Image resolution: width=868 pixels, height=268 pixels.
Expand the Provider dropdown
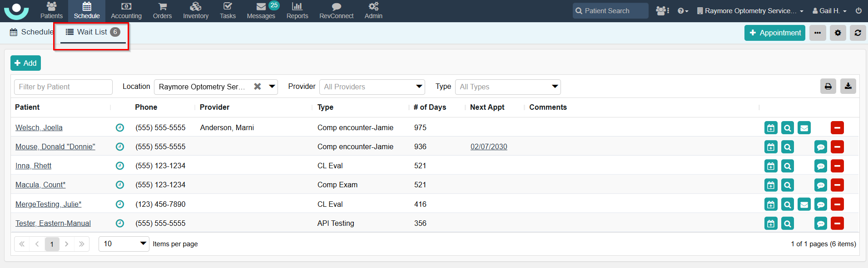click(x=419, y=87)
